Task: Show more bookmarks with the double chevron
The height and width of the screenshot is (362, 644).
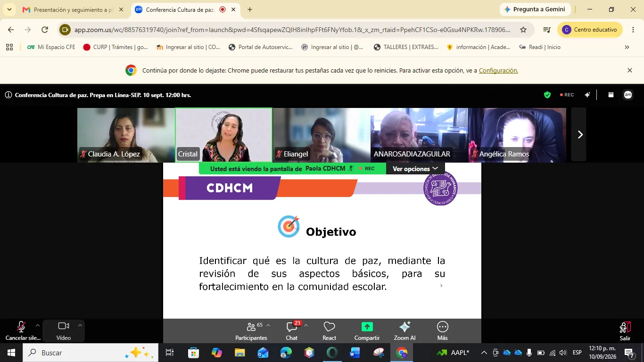Action: point(627,47)
